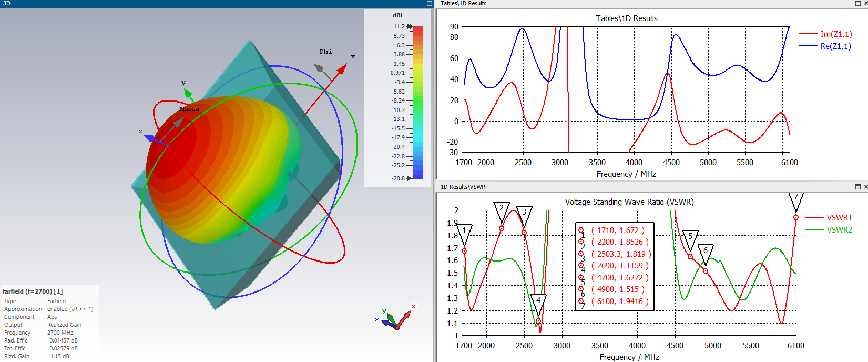868x362 pixels.
Task: Click the Phi label in 3D view
Action: (x=326, y=52)
